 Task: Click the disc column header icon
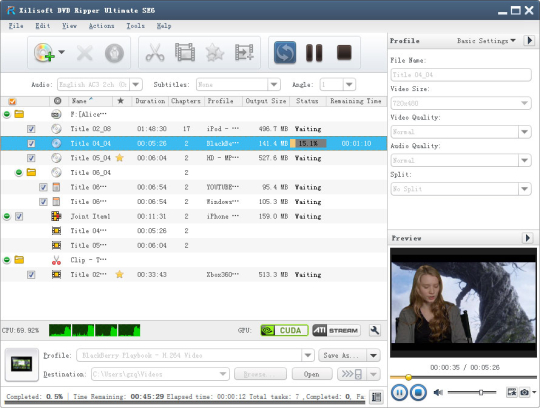click(58, 101)
